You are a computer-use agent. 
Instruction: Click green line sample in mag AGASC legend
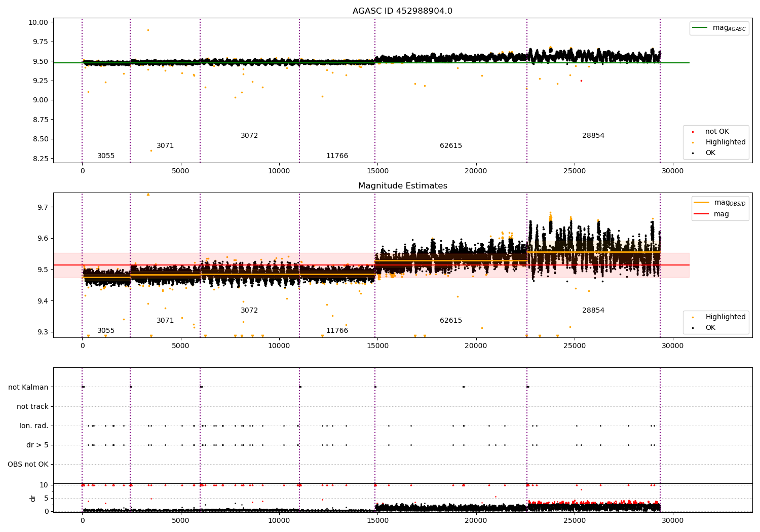pyautogui.click(x=700, y=28)
